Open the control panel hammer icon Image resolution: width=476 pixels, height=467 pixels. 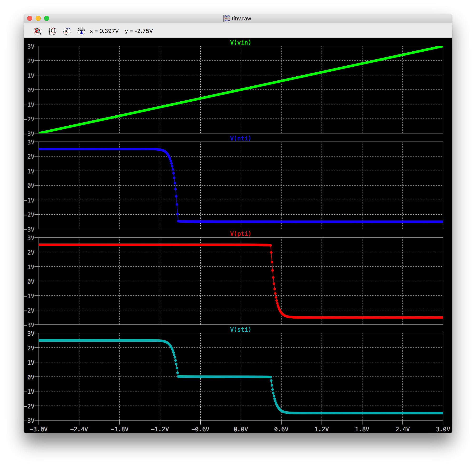tap(81, 31)
